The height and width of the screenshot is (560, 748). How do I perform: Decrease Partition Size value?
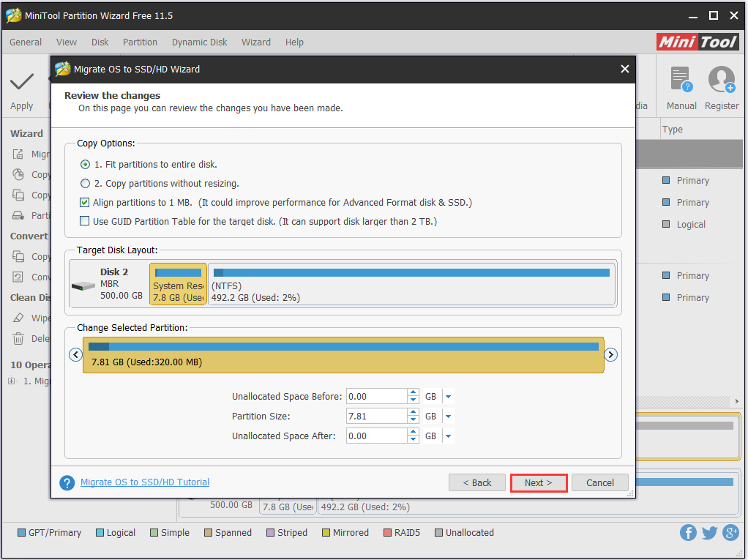tap(413, 420)
